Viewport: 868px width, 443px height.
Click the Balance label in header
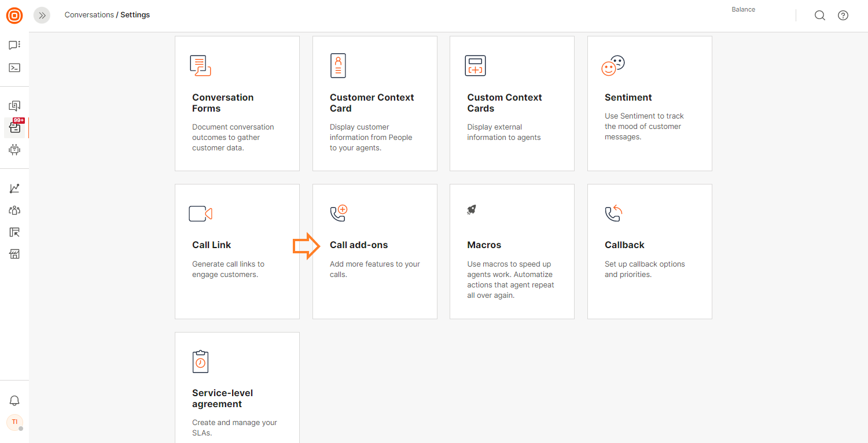743,10
